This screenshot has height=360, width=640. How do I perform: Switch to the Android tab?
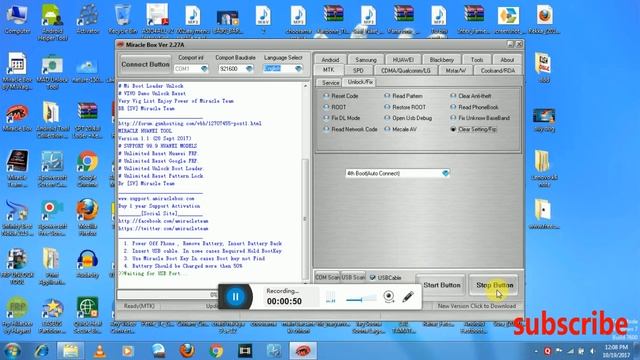[x=330, y=60]
